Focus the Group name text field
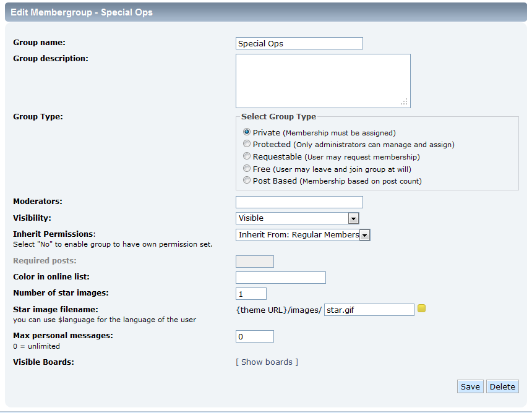The image size is (532, 413). [299, 43]
